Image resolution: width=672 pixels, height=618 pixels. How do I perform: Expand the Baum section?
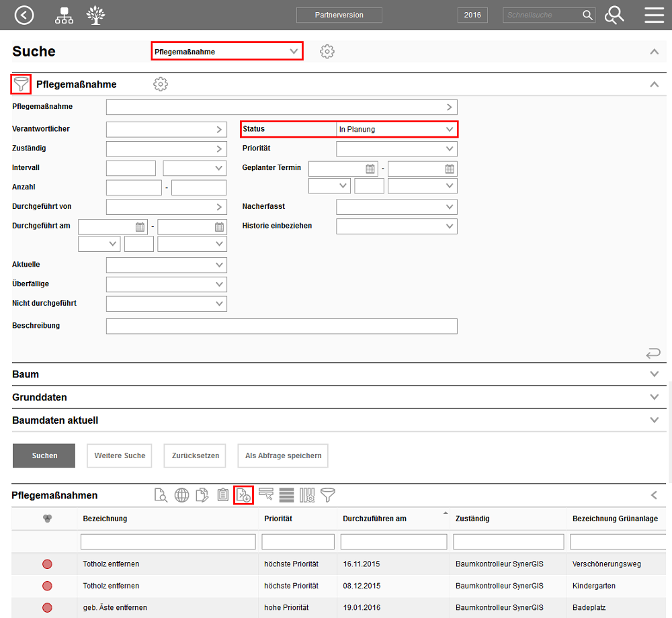tap(654, 374)
